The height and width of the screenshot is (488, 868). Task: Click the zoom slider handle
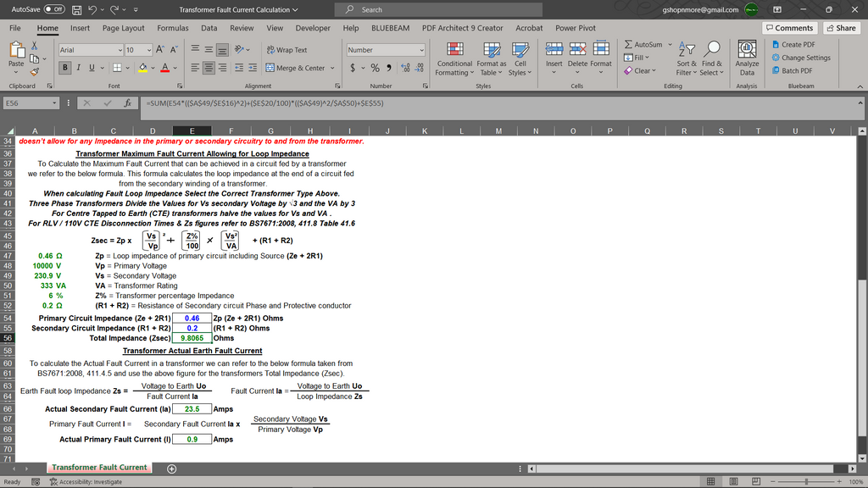click(806, 481)
